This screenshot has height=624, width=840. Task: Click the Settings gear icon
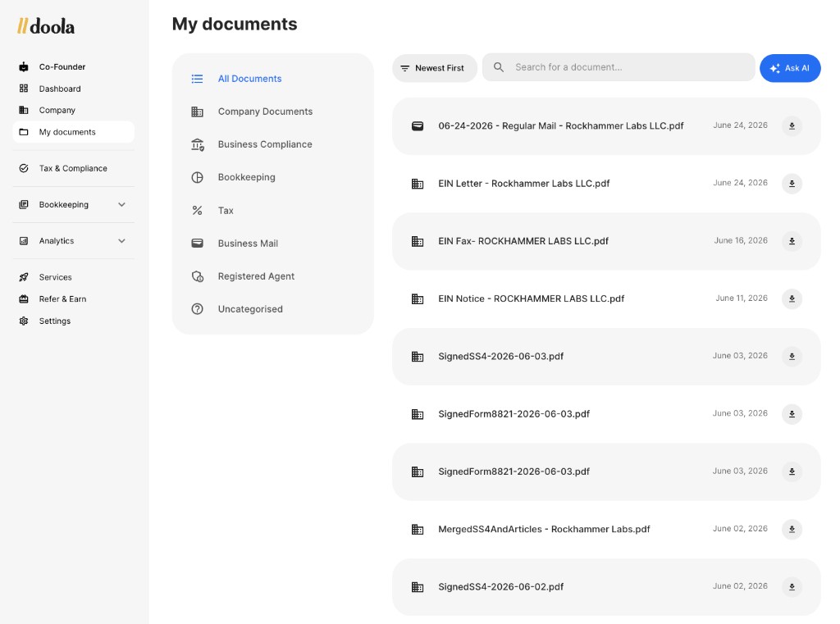24,321
